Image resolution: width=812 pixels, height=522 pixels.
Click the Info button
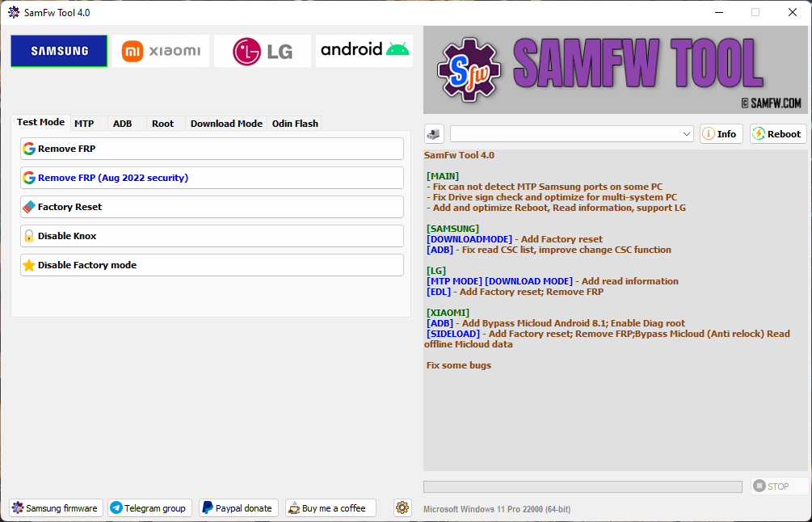(722, 133)
